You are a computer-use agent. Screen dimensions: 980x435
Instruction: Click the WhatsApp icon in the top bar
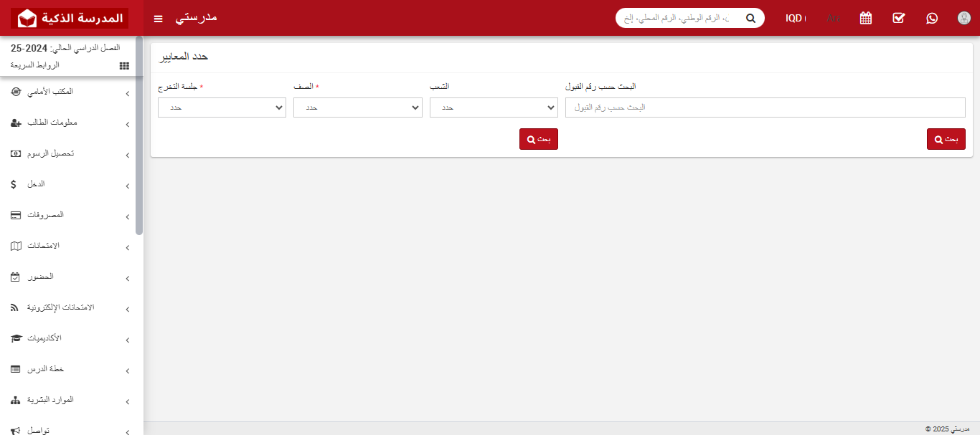click(931, 18)
